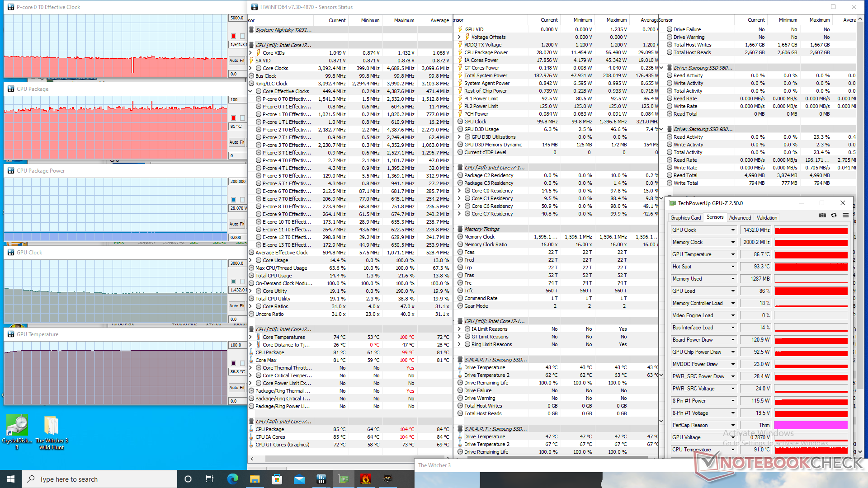Open the Mail app from taskbar

coord(299,479)
